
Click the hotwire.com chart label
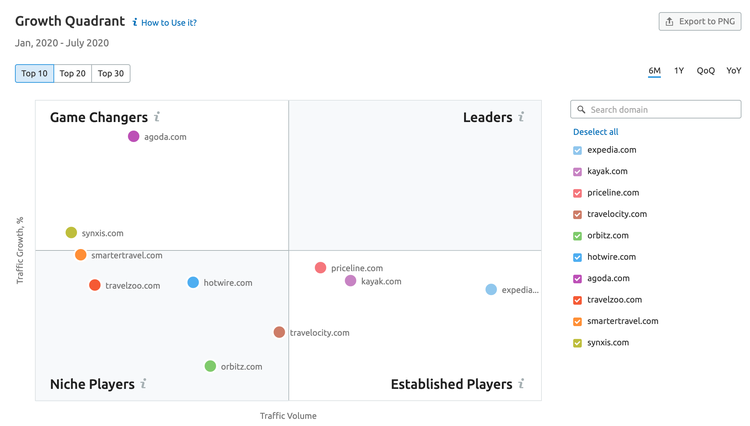[228, 283]
